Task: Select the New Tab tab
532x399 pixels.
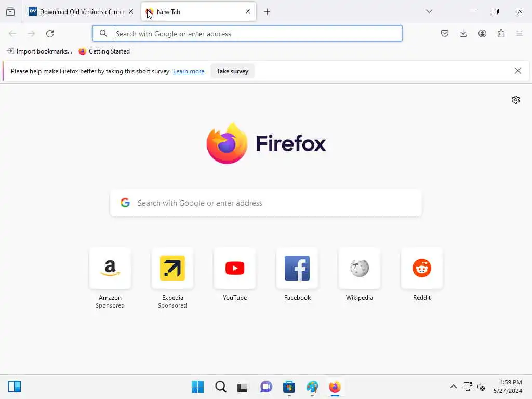Action: (198, 11)
